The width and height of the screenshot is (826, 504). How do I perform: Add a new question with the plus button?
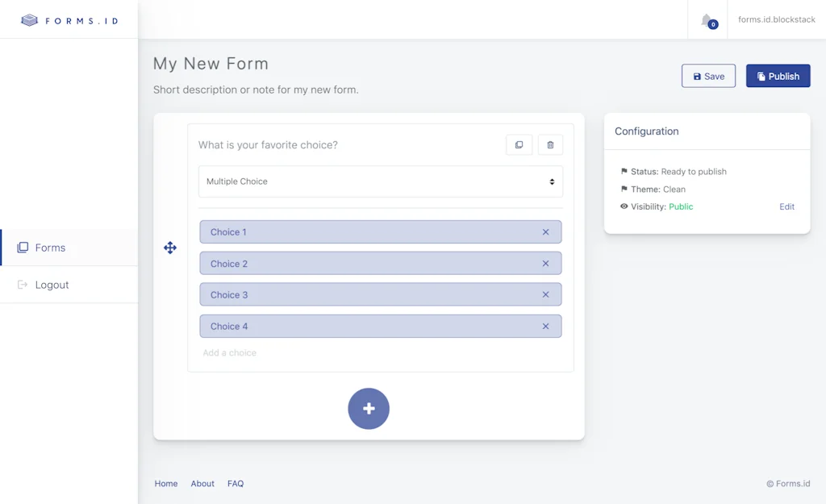[x=369, y=409]
